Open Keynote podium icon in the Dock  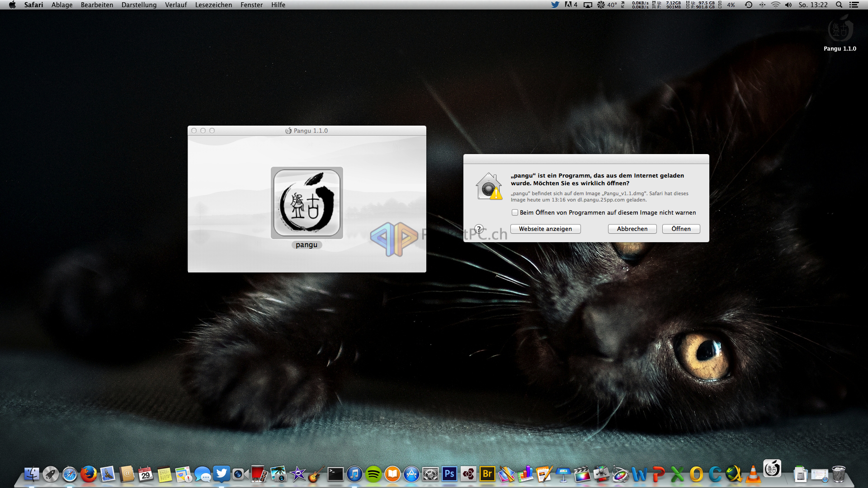click(563, 474)
